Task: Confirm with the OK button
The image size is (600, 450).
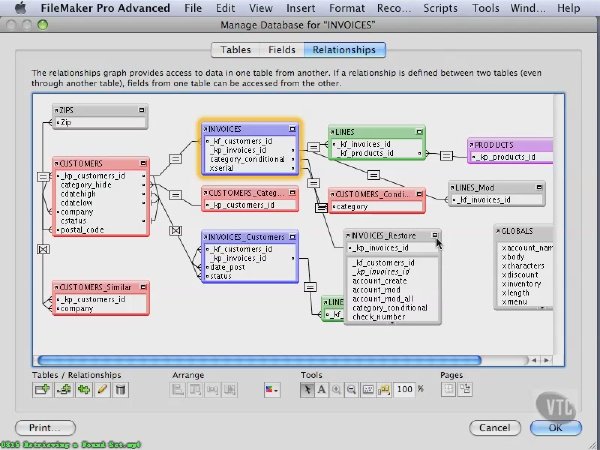Action: [556, 427]
